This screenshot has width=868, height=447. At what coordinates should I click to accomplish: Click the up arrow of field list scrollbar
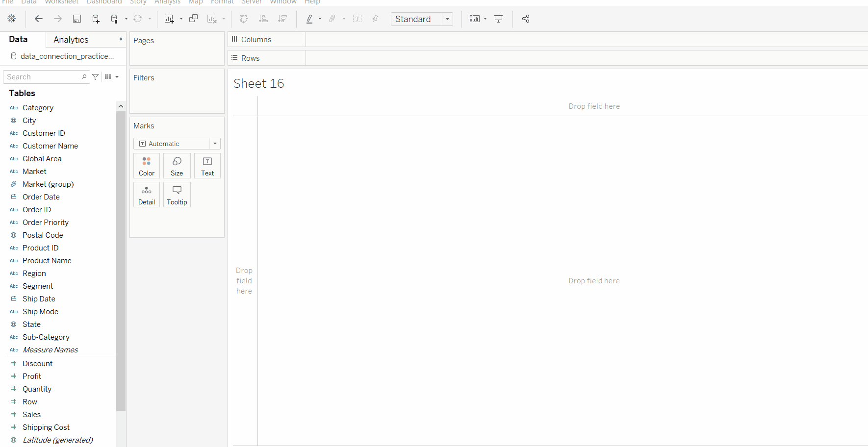121,106
